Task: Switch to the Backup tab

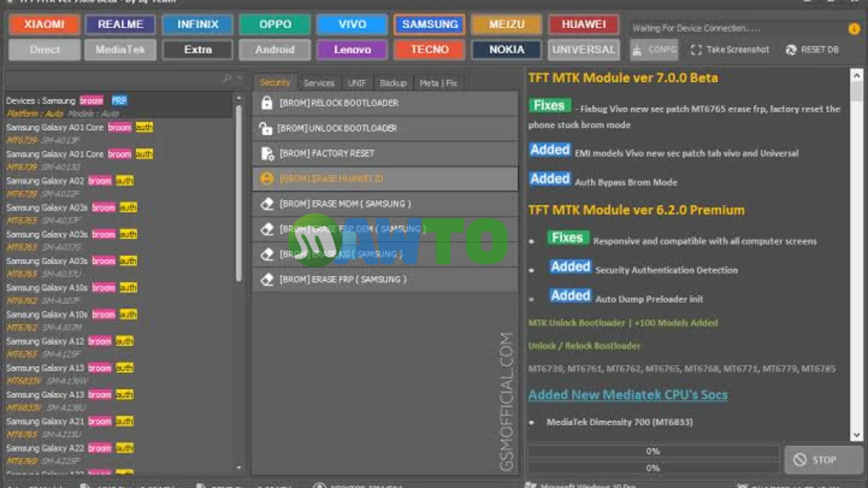Action: pos(393,83)
